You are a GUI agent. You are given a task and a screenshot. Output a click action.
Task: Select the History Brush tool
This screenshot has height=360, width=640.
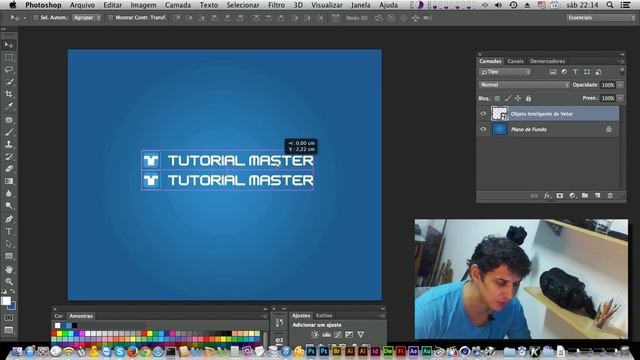click(9, 157)
